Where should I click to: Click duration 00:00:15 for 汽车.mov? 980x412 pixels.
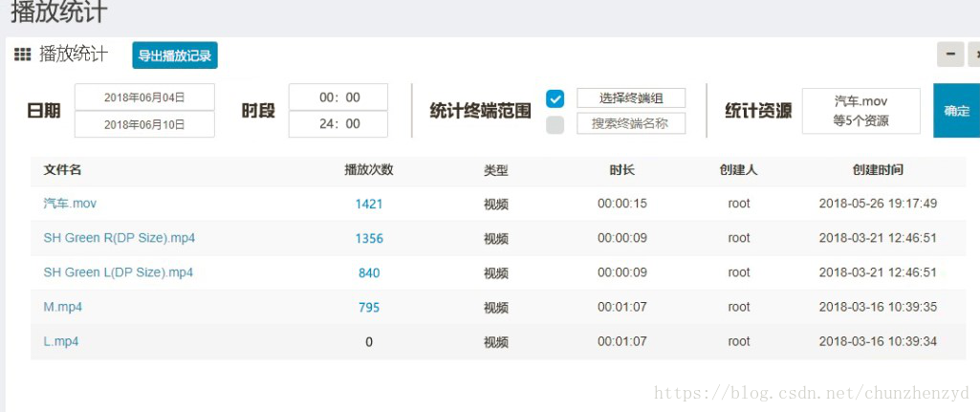621,204
